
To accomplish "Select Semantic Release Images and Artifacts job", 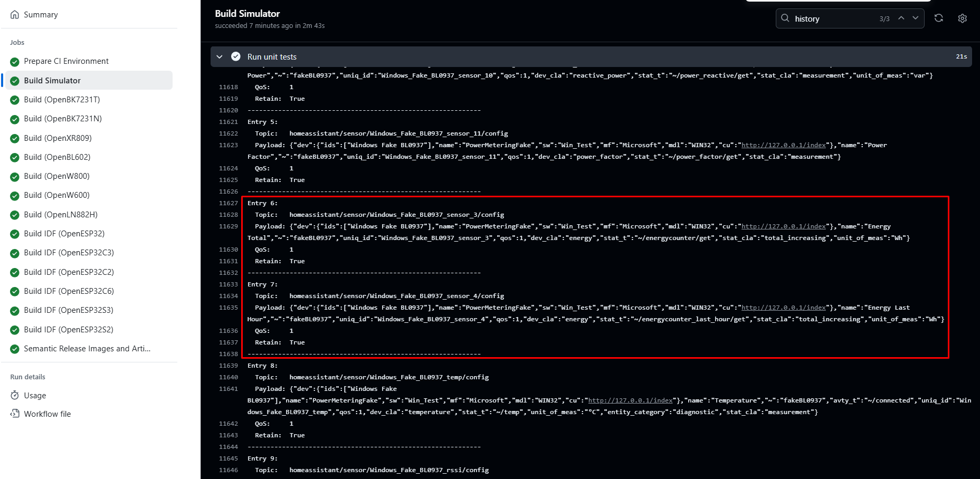I will point(87,349).
